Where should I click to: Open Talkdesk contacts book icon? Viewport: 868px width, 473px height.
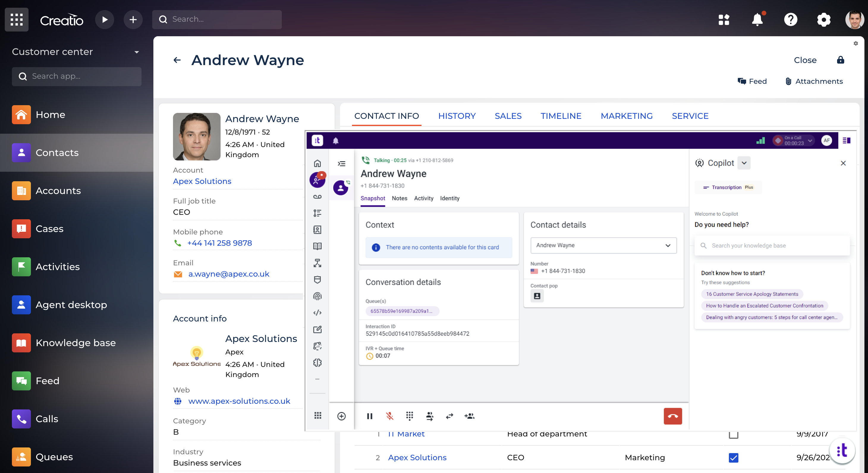[317, 230]
